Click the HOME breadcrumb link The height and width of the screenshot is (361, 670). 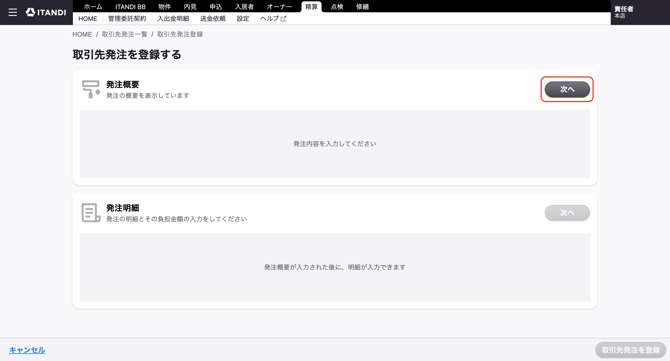(82, 34)
